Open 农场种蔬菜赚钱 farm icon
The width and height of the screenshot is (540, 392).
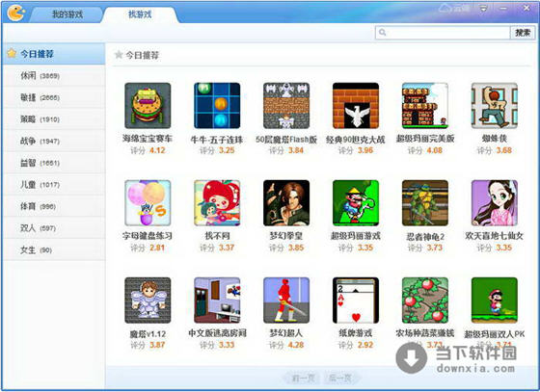(425, 301)
